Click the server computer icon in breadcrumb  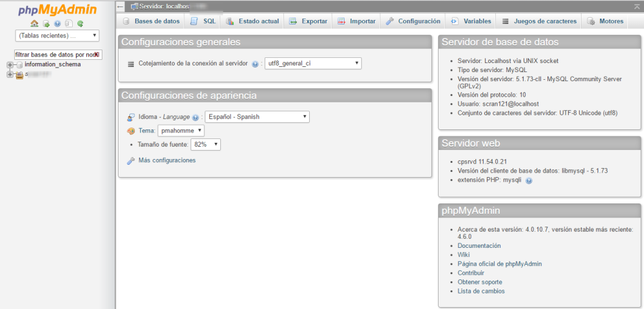(x=134, y=6)
